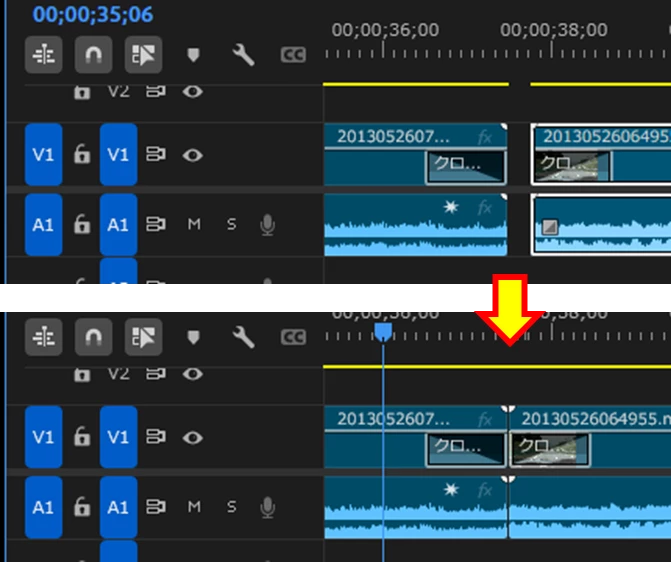Mute A1 track with M in lower timeline
Screen dimensions: 671x562
(x=194, y=507)
